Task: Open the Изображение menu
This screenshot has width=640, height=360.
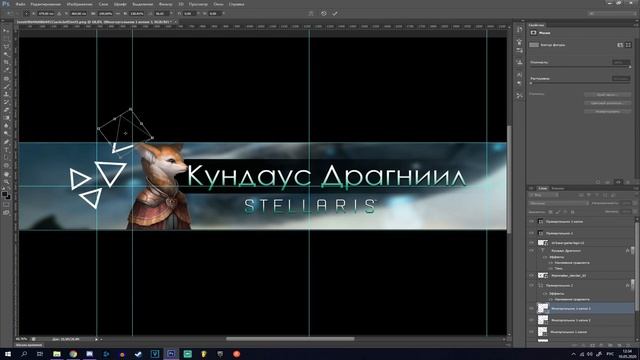Action: (79, 4)
